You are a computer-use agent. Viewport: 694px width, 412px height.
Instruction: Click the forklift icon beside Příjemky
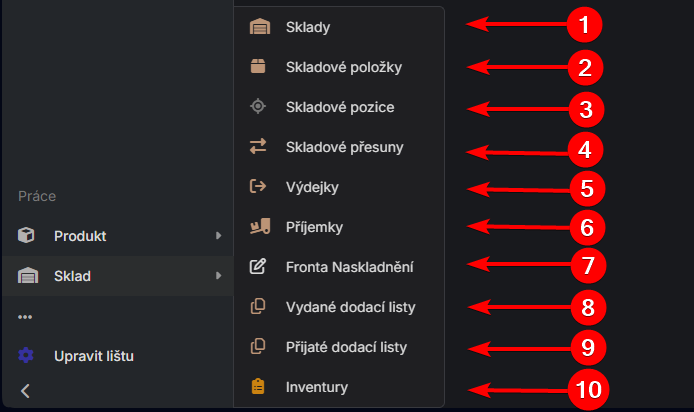[x=259, y=227]
